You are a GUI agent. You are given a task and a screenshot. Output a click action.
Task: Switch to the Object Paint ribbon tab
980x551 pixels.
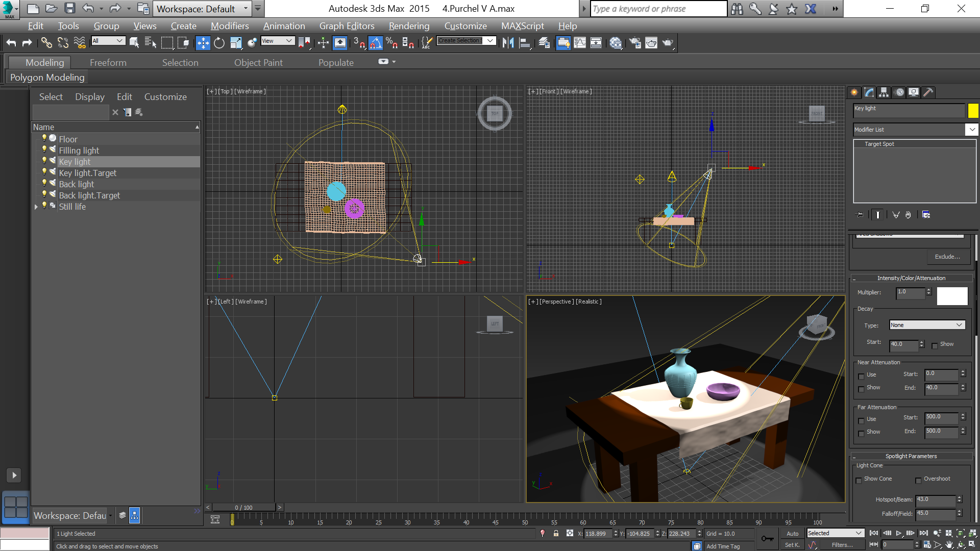click(258, 63)
